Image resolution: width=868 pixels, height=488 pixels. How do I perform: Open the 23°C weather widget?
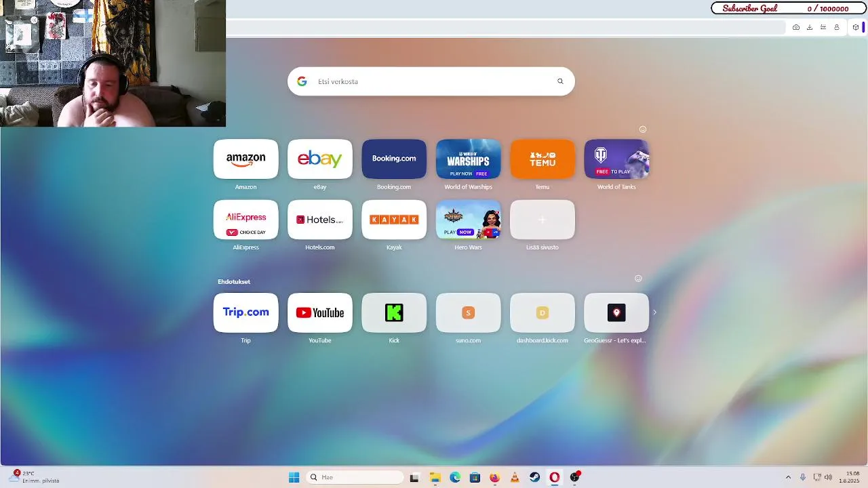pyautogui.click(x=34, y=477)
